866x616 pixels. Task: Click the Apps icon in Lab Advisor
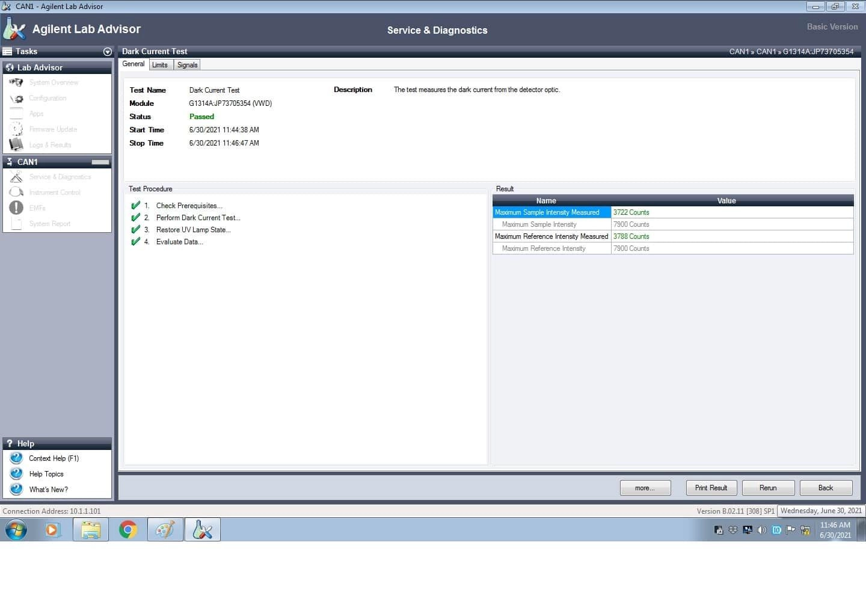[x=16, y=114]
